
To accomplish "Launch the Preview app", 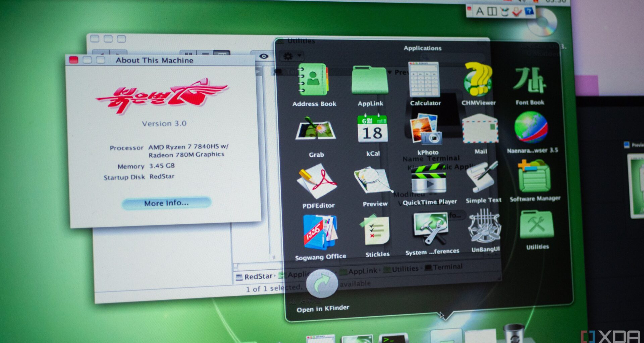I will pos(373,180).
